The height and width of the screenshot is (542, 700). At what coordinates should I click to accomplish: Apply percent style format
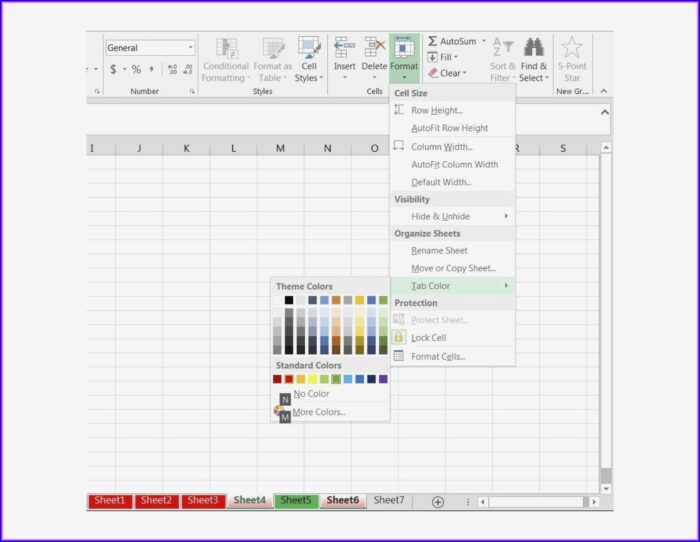136,69
